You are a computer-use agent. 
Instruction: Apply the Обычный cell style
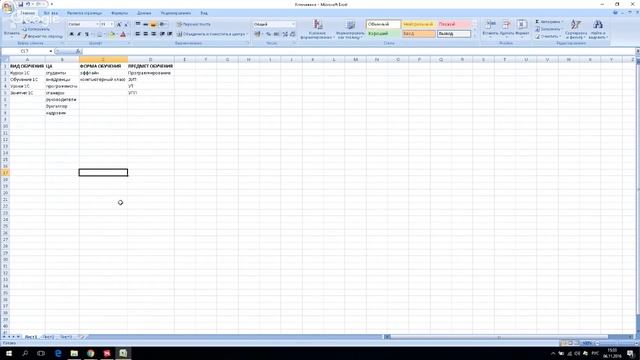383,24
